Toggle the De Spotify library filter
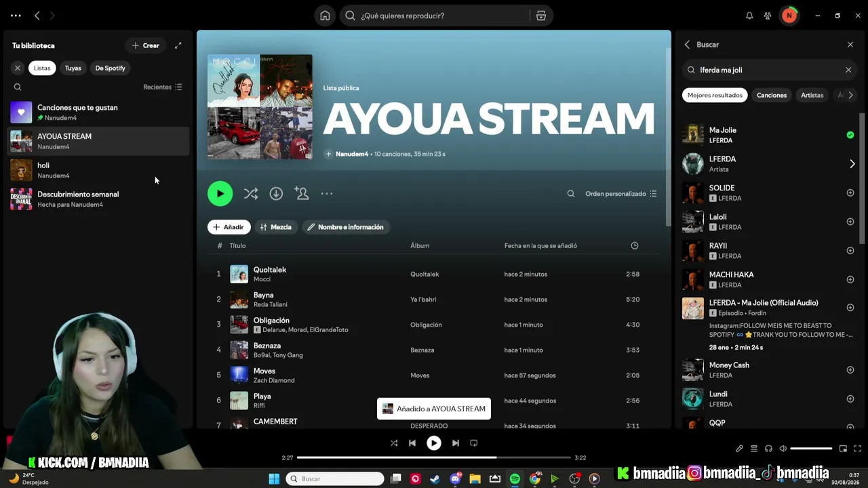The image size is (868, 488). 110,68
